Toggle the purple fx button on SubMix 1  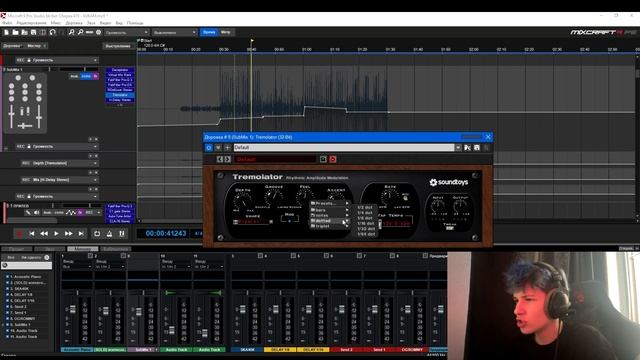(x=96, y=76)
